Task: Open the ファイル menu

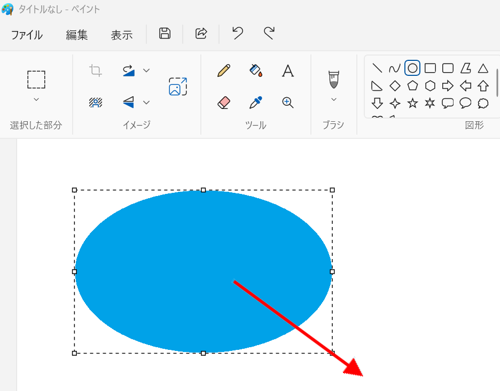Action: 27,35
